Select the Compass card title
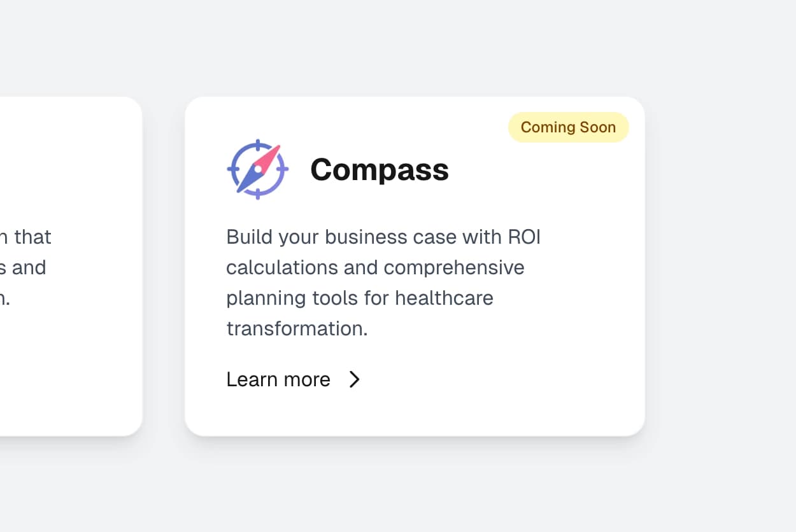Viewport: 796px width, 532px height. point(379,169)
